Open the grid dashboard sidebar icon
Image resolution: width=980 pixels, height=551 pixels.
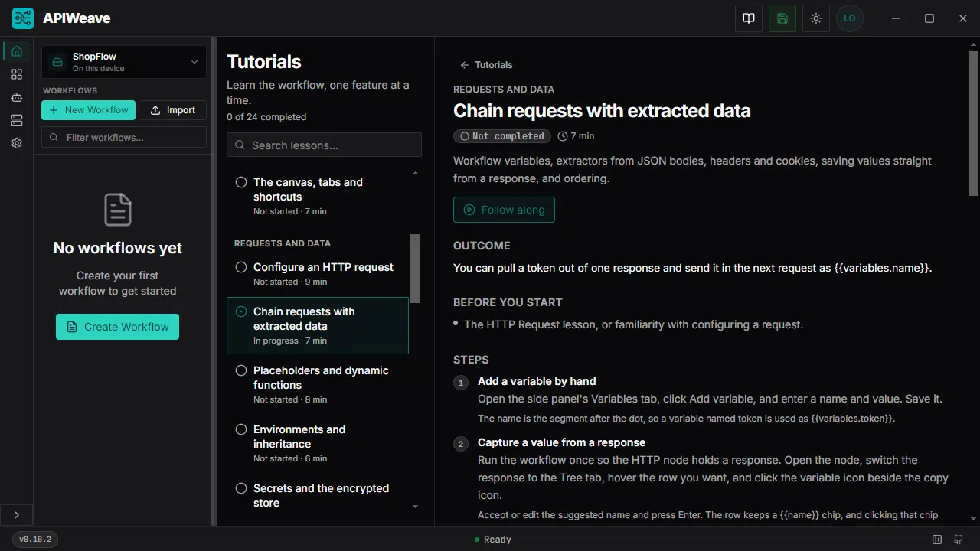17,74
